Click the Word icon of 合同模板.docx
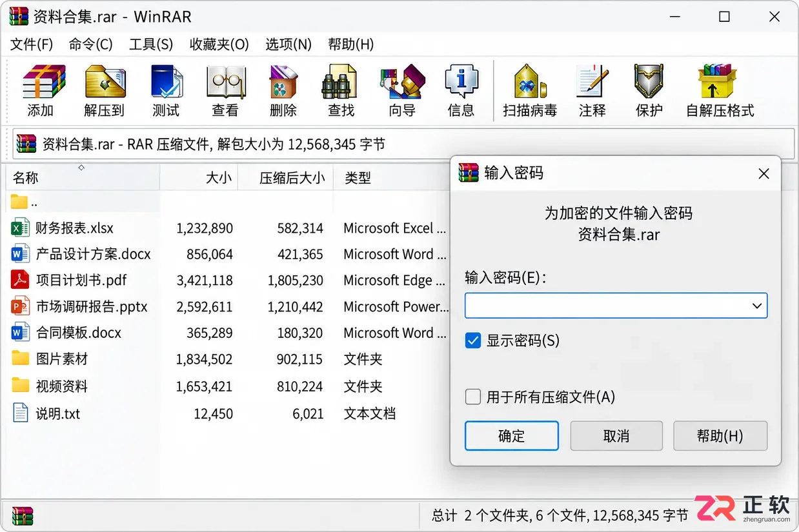Viewport: 799px width, 532px height. point(21,333)
